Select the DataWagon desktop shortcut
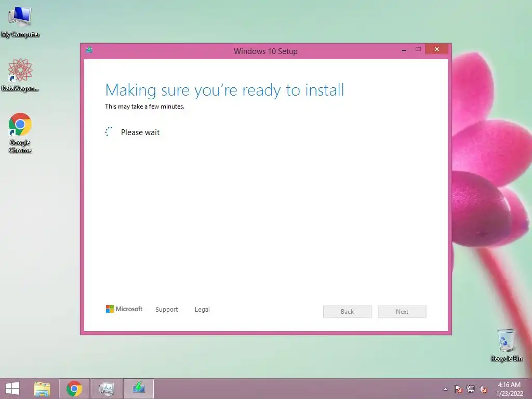The image size is (532, 399). 20,75
